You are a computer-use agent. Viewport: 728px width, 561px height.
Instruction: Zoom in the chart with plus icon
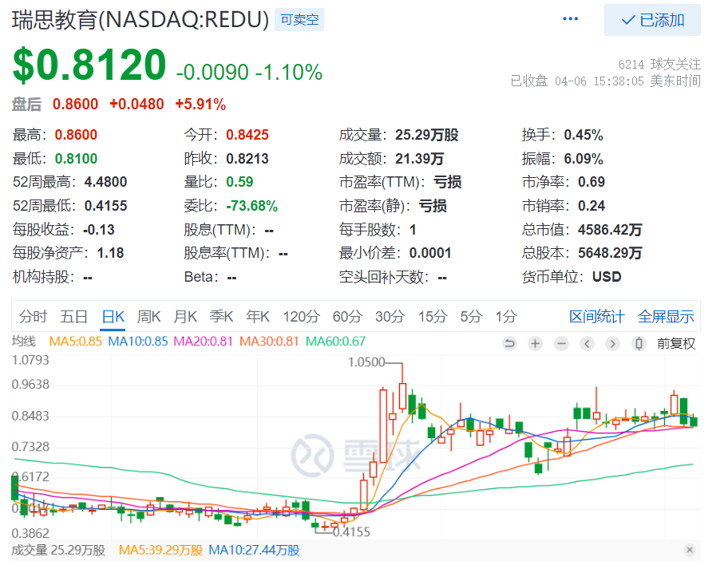535,344
